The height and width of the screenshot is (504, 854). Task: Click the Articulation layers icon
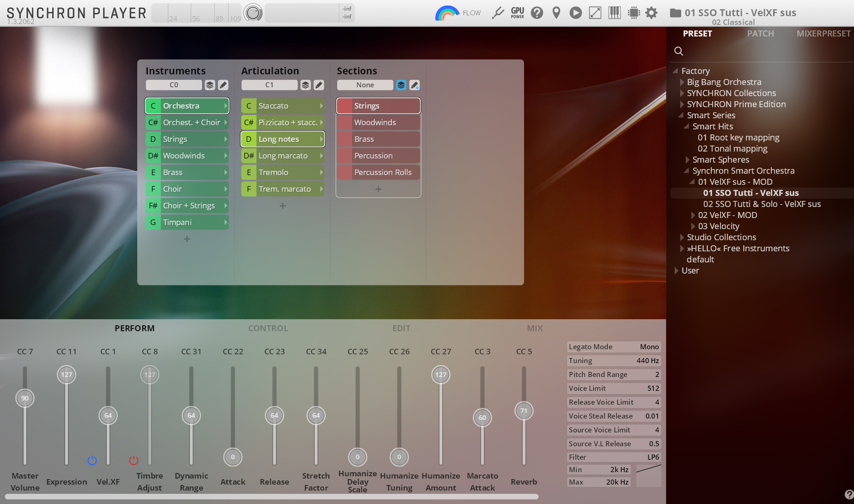(305, 85)
